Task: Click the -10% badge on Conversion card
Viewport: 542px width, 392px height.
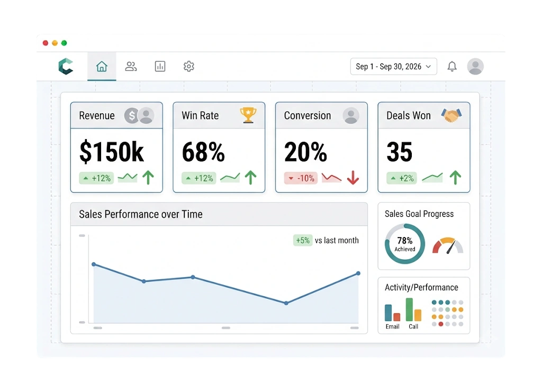Action: tap(301, 178)
